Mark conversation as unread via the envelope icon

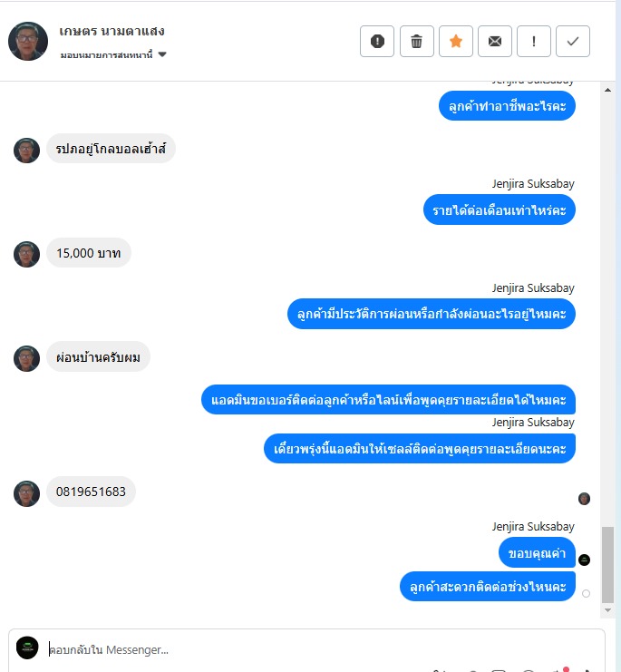[495, 41]
